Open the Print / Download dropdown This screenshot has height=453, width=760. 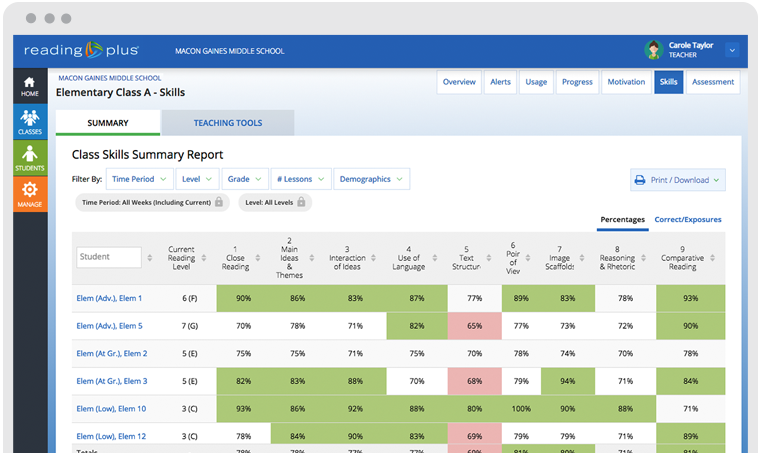(677, 180)
